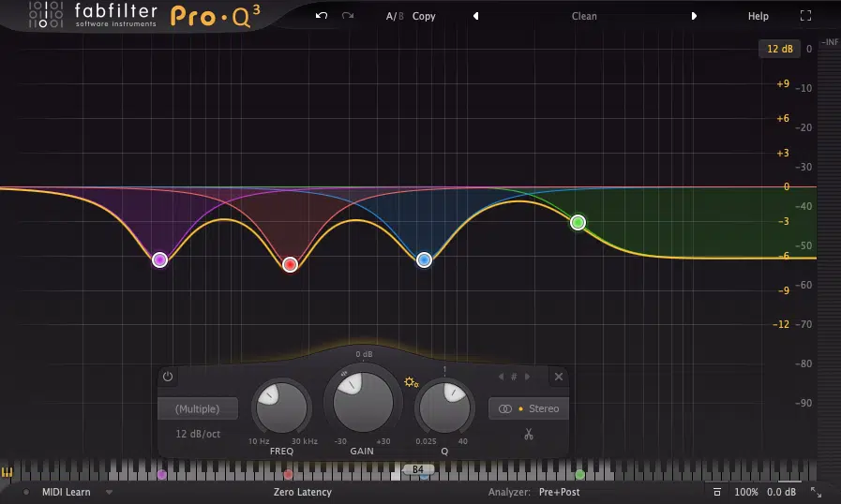This screenshot has height=504, width=841.
Task: Select the purple EQ band node
Action: click(159, 260)
